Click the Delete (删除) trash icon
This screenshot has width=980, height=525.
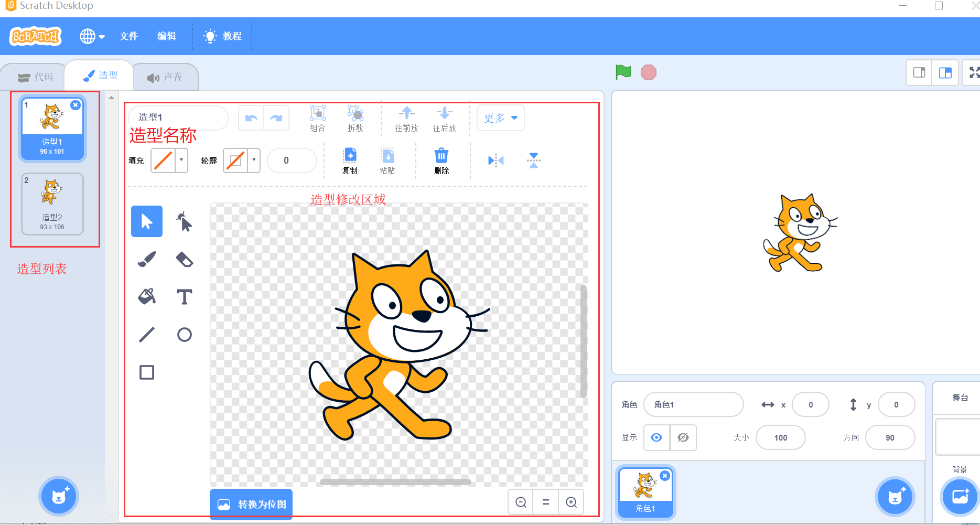tap(441, 160)
